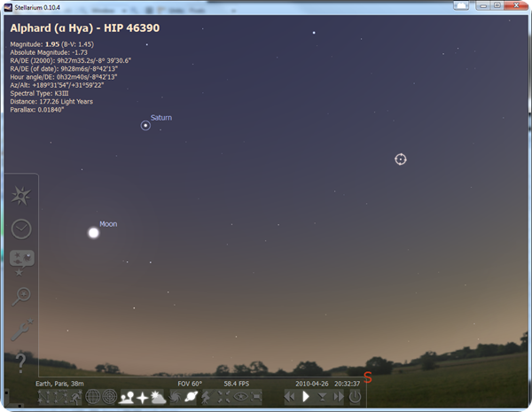Open the Search window magnifier icon
Viewport: 532px width, 412px height.
(21, 296)
